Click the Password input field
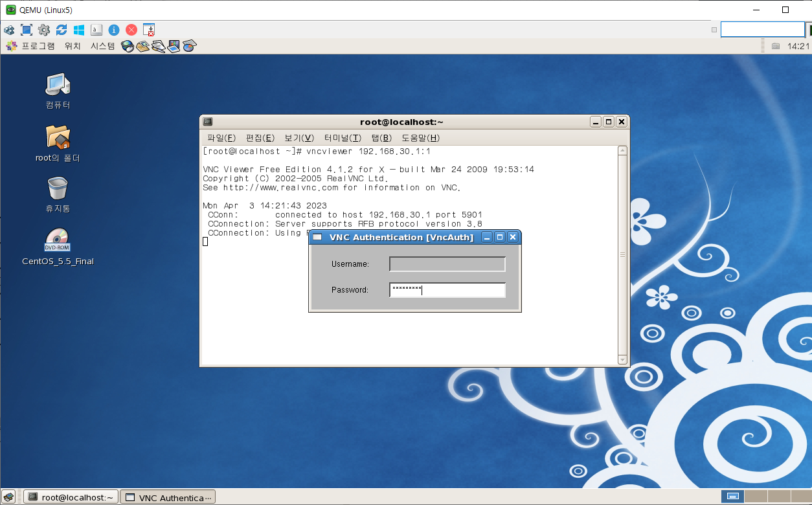 [447, 290]
